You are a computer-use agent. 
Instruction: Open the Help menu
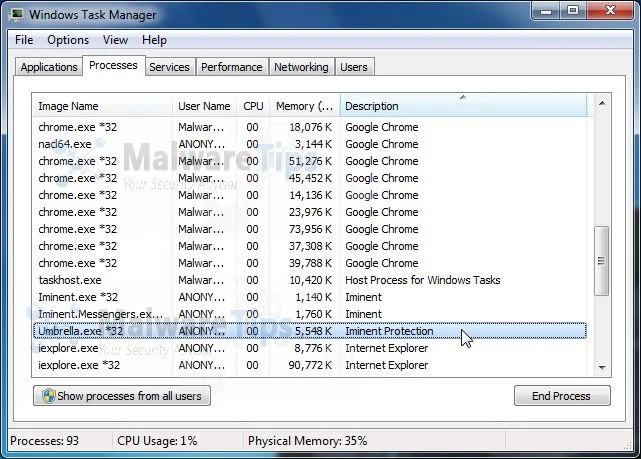154,40
